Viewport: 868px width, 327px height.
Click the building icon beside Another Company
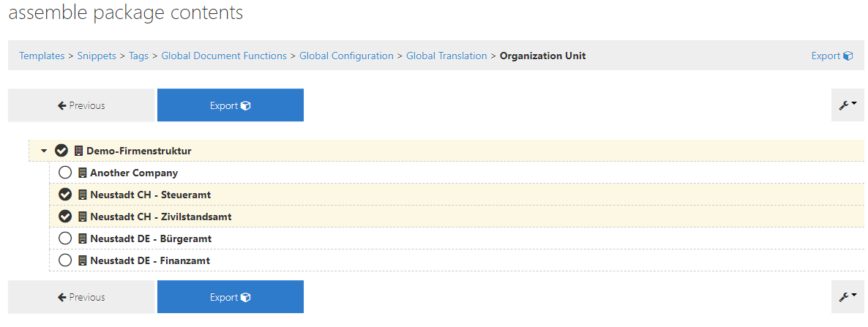pos(83,173)
